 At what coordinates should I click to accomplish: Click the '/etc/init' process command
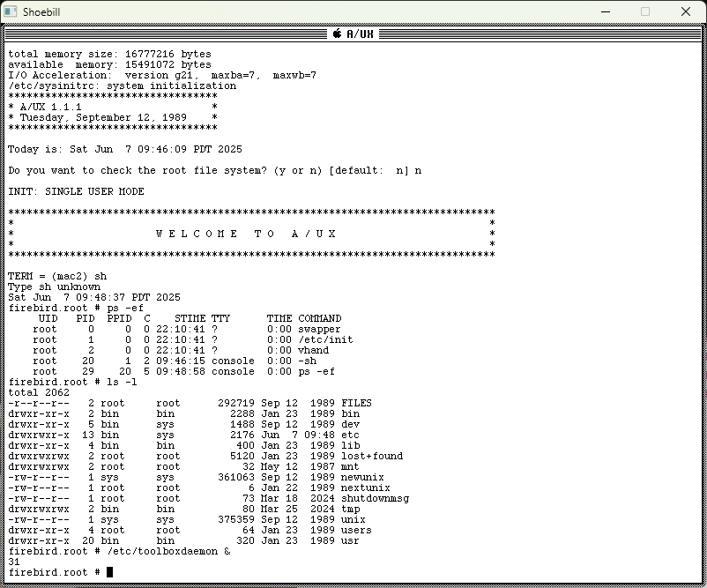[325, 340]
